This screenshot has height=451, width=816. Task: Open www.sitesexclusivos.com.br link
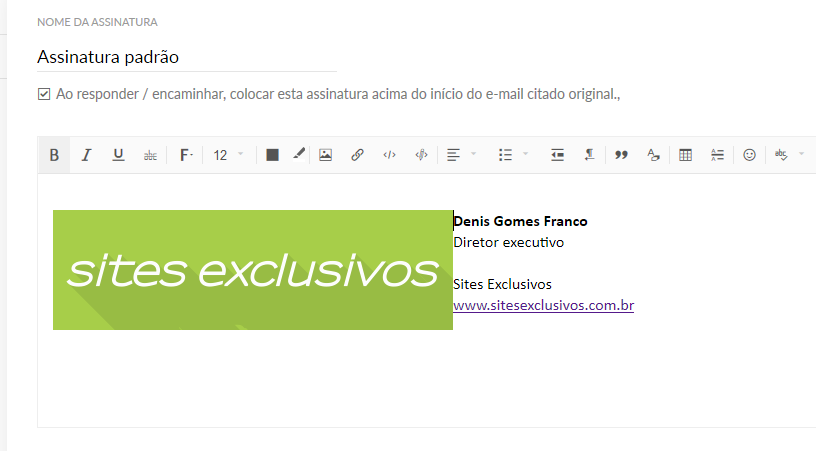(x=543, y=305)
